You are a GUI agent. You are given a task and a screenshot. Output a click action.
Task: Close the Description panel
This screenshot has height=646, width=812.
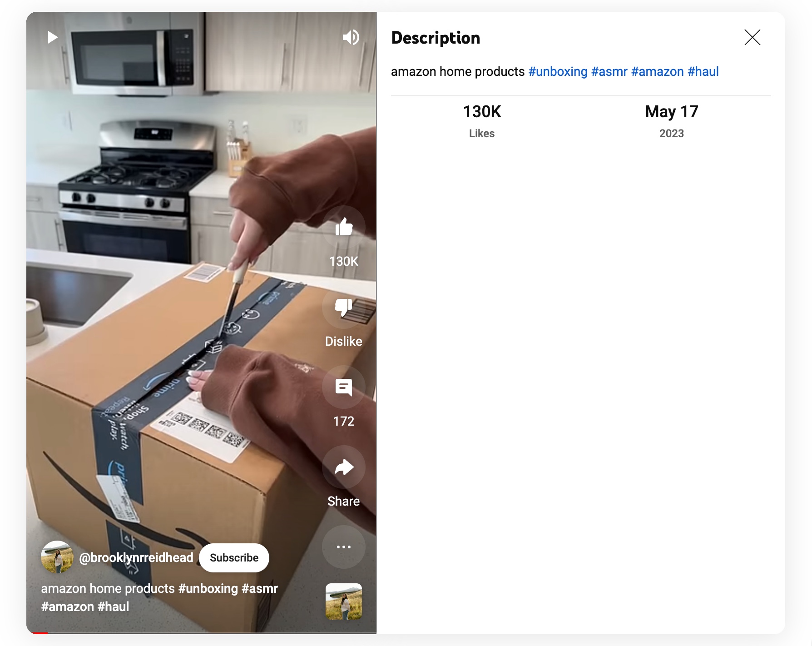coord(753,37)
